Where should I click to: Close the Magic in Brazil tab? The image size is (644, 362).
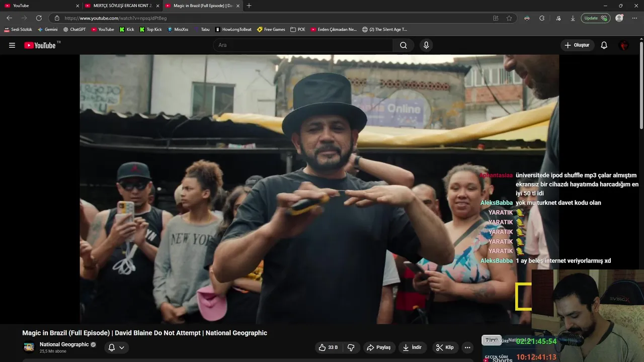tap(238, 6)
